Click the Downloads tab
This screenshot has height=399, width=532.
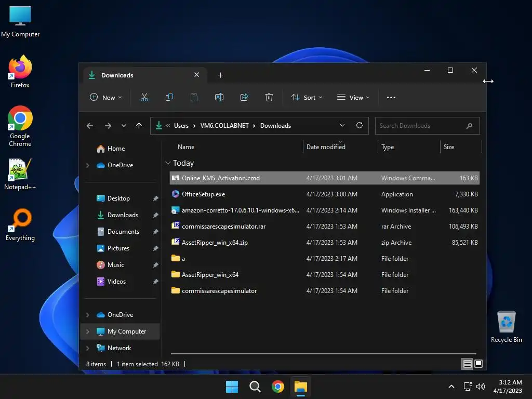(145, 75)
